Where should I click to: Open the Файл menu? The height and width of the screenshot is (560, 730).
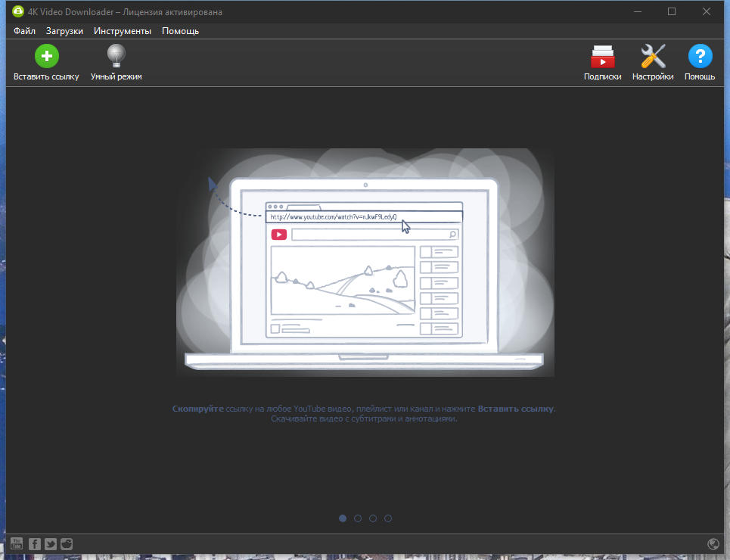click(24, 31)
